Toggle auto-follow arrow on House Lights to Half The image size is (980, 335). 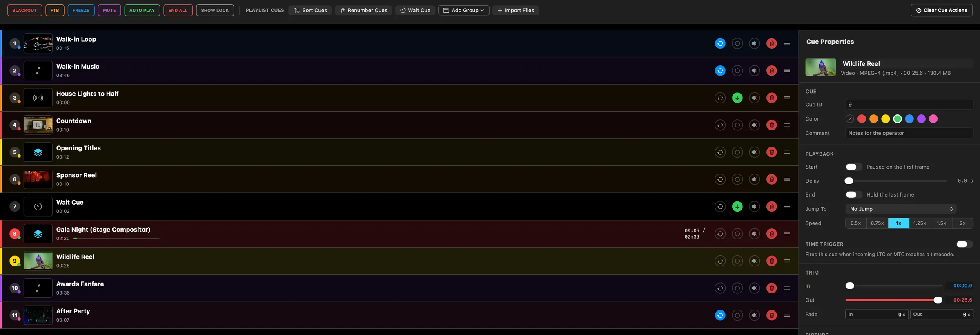click(x=737, y=98)
